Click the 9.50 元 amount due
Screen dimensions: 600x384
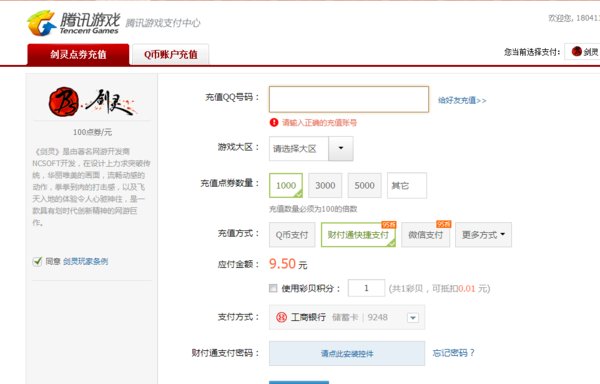[288, 264]
